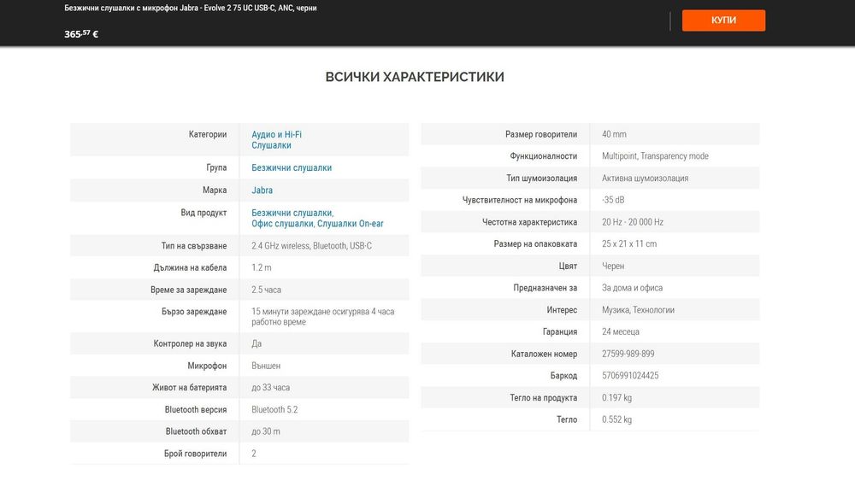The width and height of the screenshot is (855, 504).
Task: Click the 2.4 GHz wireless connection value
Action: pos(280,246)
